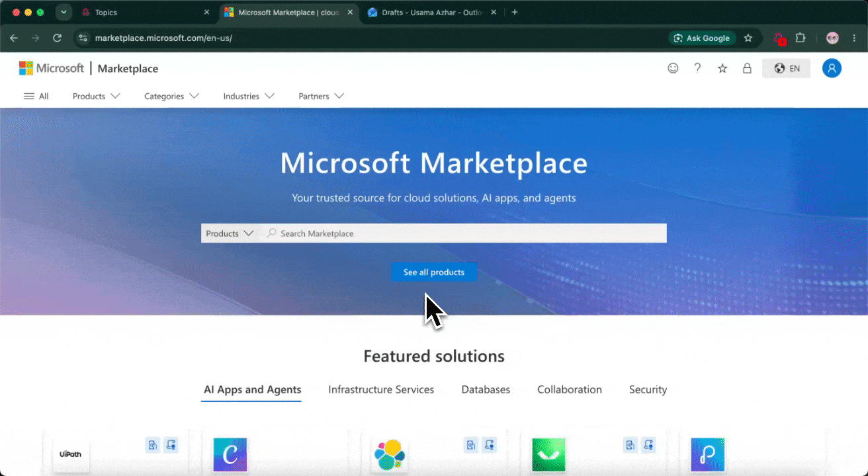868x476 pixels.
Task: Click the Microsoft logo in the header
Action: click(52, 68)
